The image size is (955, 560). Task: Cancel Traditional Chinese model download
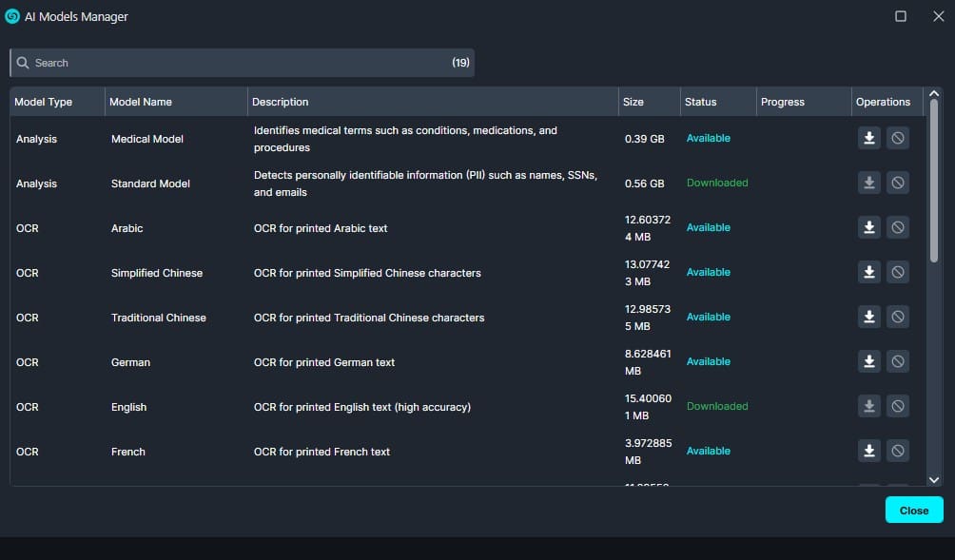click(x=897, y=317)
